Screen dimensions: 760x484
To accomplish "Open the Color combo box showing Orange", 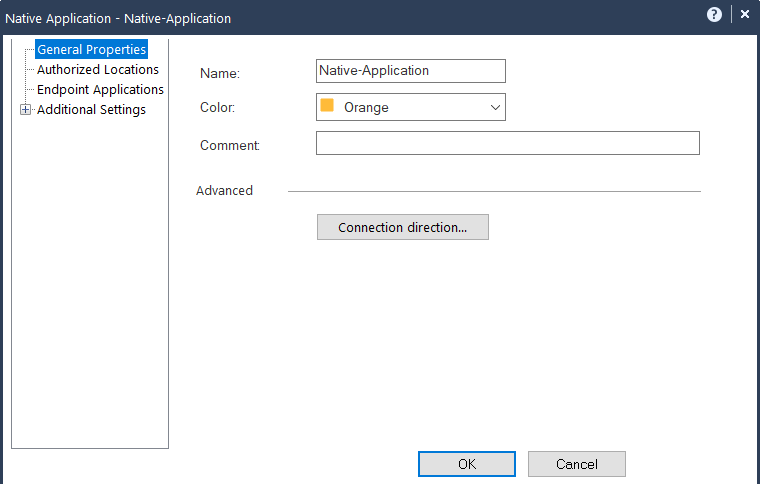I will click(410, 107).
